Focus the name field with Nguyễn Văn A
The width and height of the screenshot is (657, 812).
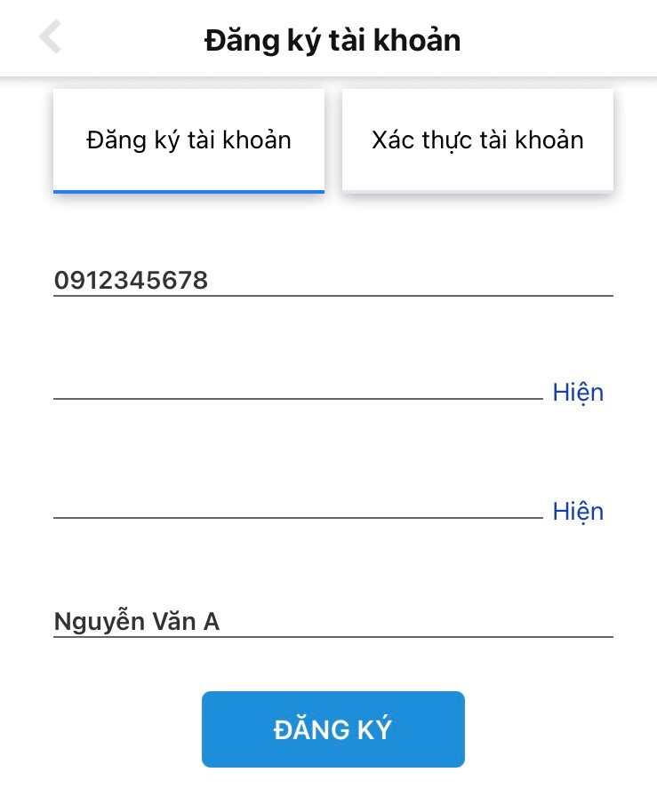[333, 622]
